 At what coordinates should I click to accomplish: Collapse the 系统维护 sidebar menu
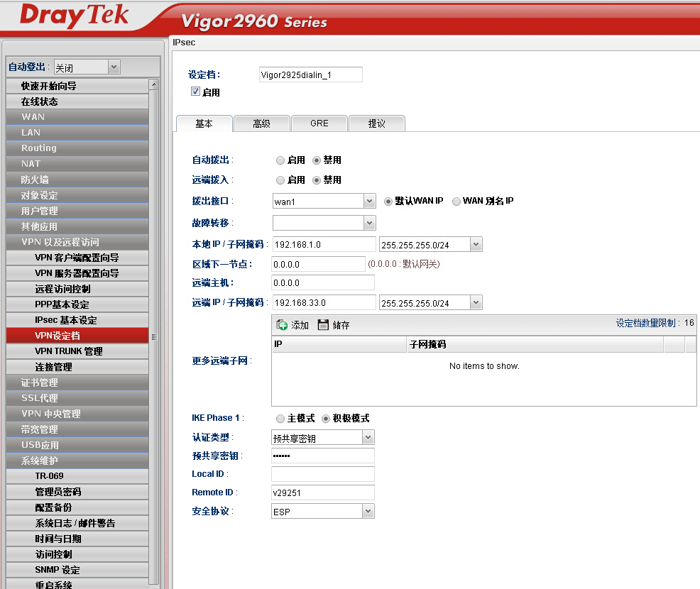[77, 461]
